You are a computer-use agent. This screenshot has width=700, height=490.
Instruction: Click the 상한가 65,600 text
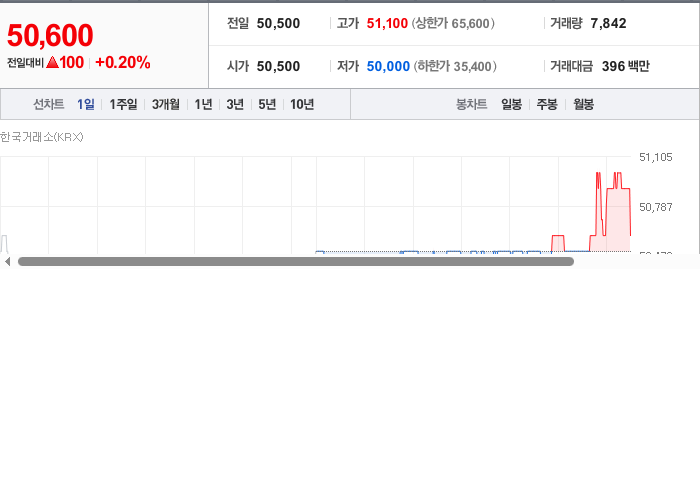tap(453, 23)
